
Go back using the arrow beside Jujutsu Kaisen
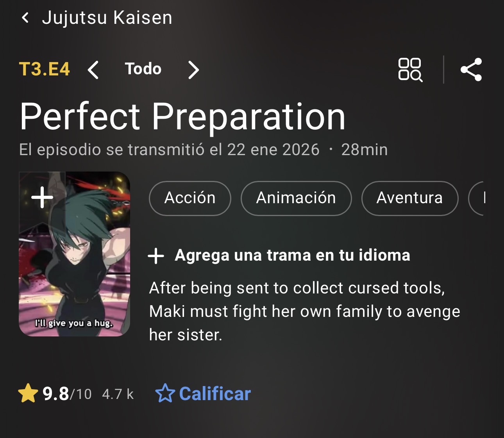point(25,18)
